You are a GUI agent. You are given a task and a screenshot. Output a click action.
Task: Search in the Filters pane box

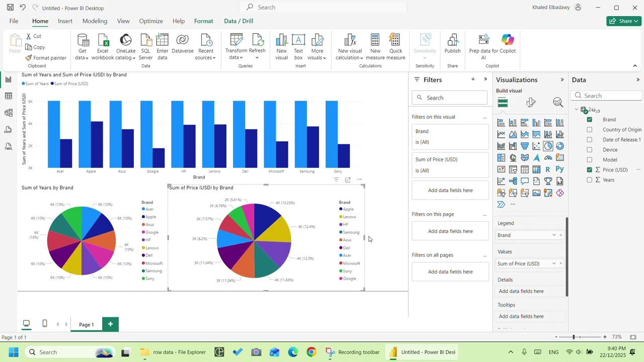[449, 98]
